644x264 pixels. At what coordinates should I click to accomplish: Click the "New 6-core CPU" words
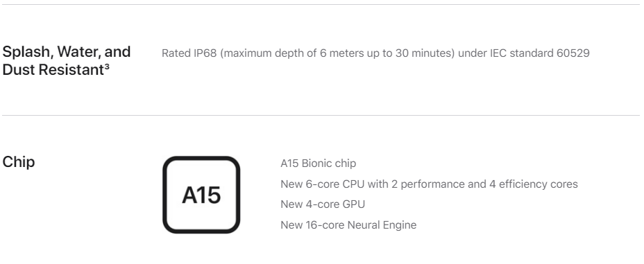[x=323, y=184]
